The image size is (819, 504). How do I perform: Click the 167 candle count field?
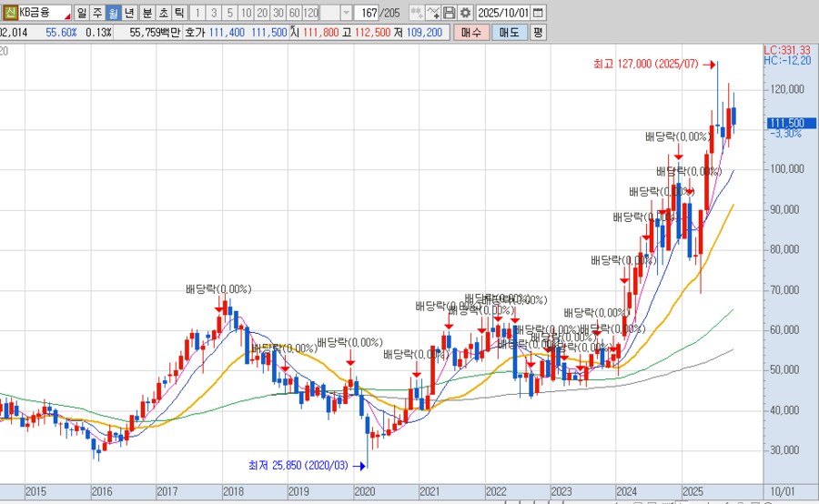(368, 14)
